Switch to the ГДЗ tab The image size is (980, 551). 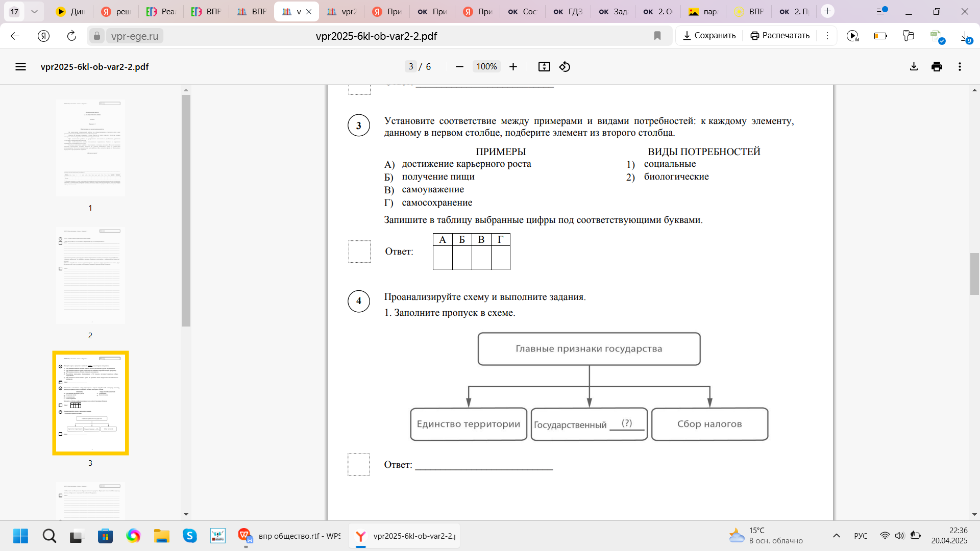pyautogui.click(x=568, y=11)
